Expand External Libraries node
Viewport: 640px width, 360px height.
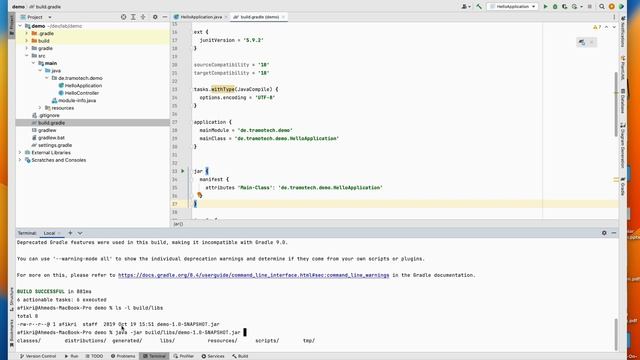20,152
